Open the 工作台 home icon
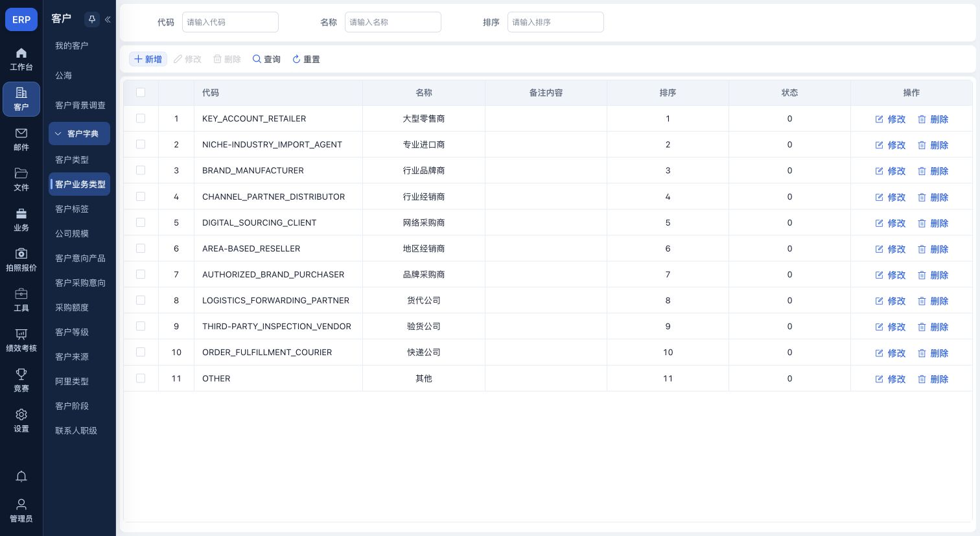 point(21,59)
